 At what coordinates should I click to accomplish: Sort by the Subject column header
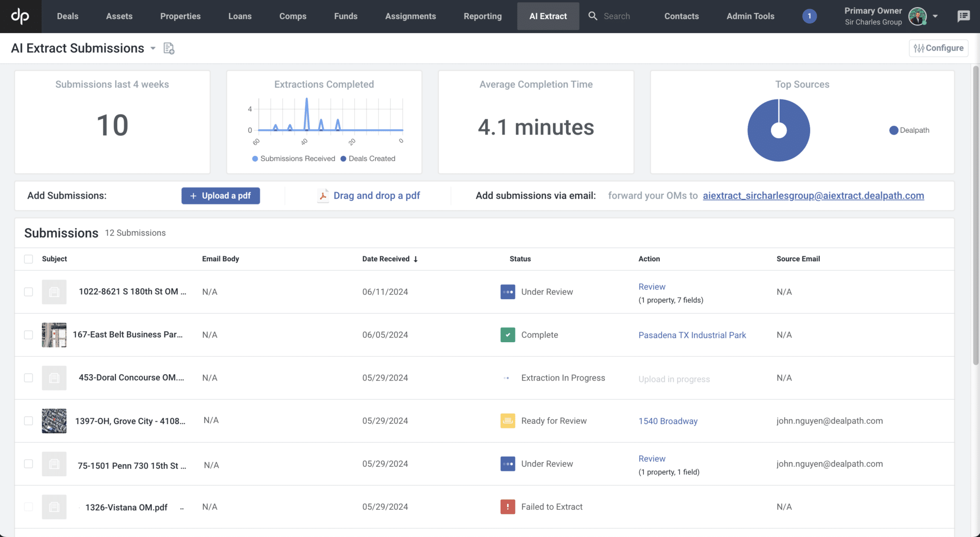[x=55, y=259]
